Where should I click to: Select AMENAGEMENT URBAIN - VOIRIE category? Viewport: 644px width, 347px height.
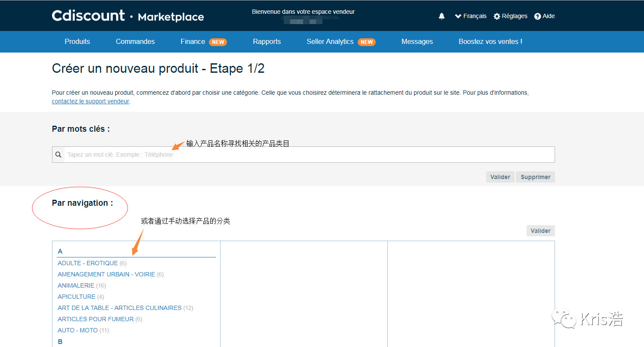(106, 274)
